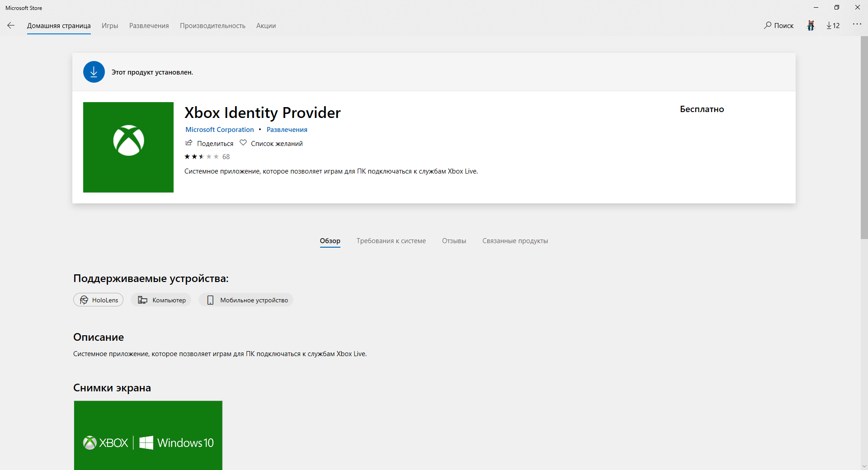
Task: Open the Акции tab
Action: tap(266, 26)
